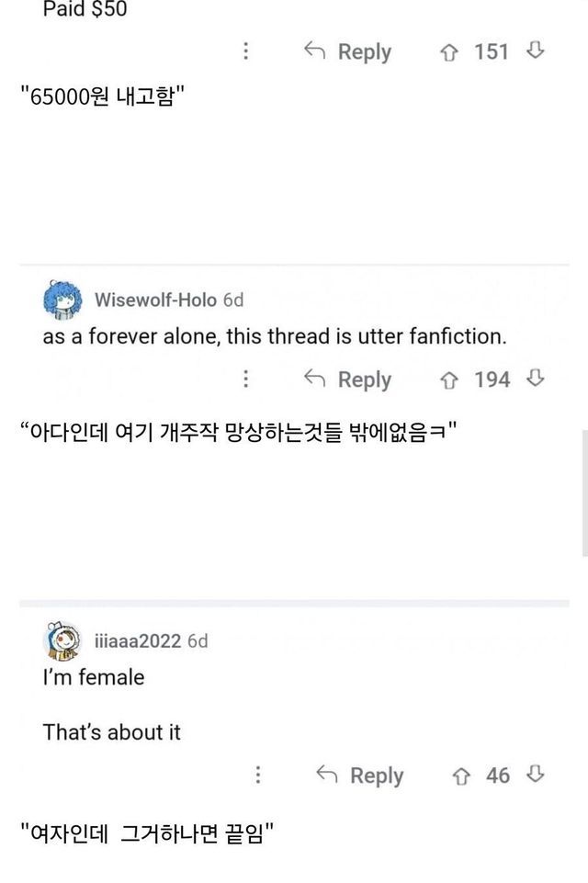Reply to iiiaaa2022's I'm female comment
This screenshot has width=588, height=883.
(x=360, y=775)
